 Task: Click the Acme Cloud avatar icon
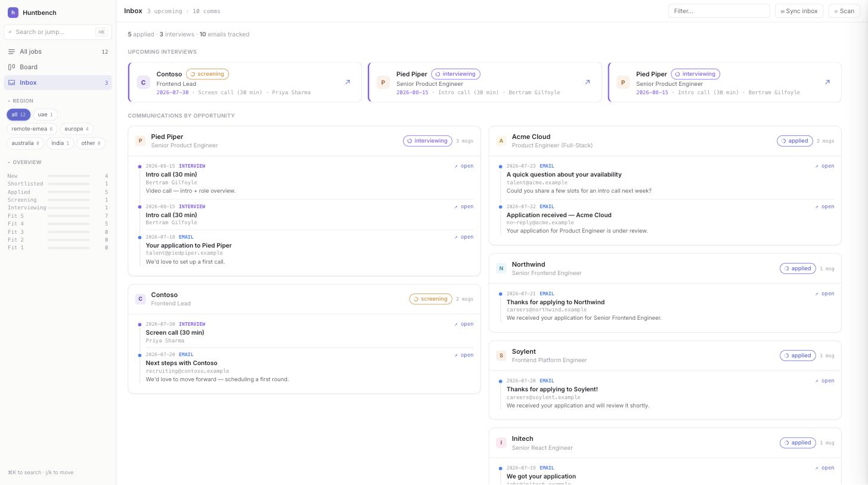tap(501, 141)
